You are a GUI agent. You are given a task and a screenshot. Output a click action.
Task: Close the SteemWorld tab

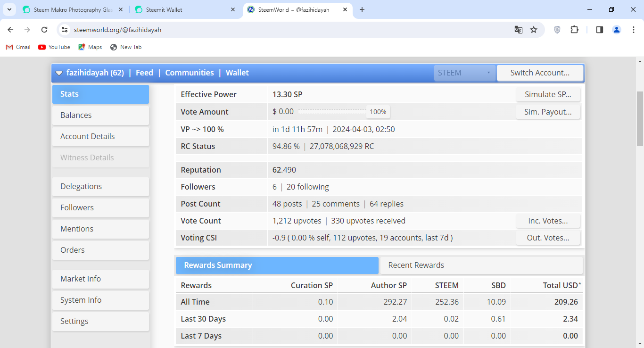click(345, 9)
